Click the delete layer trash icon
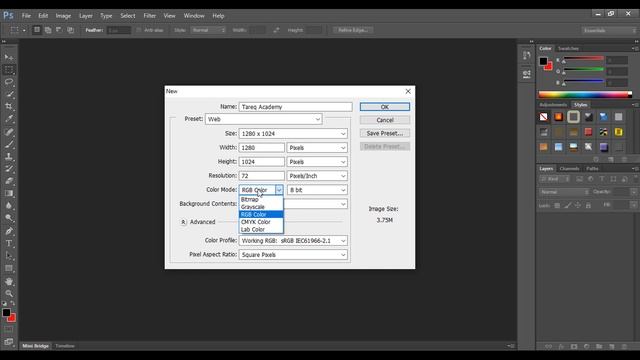 point(624,347)
